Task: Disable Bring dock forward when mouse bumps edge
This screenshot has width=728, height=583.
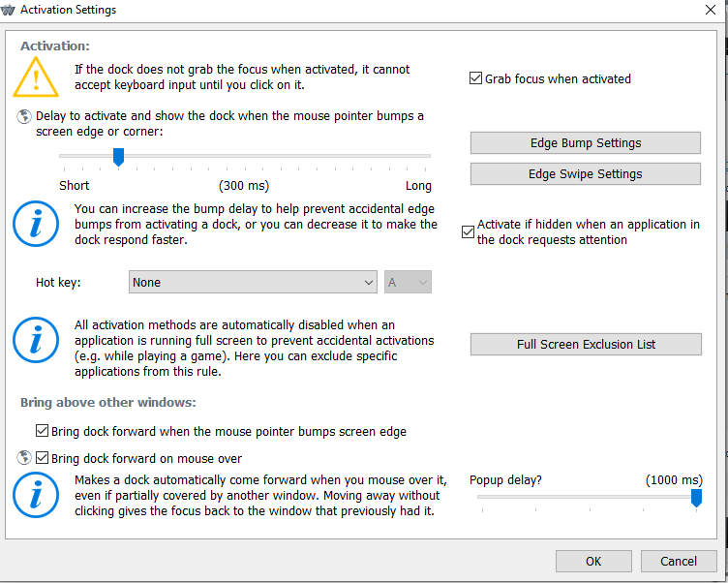Action: [42, 431]
